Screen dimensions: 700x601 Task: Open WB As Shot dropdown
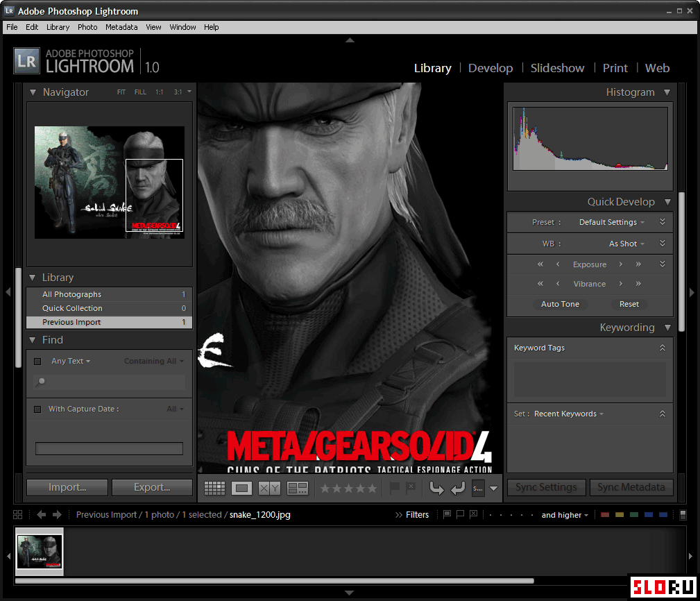tap(626, 244)
